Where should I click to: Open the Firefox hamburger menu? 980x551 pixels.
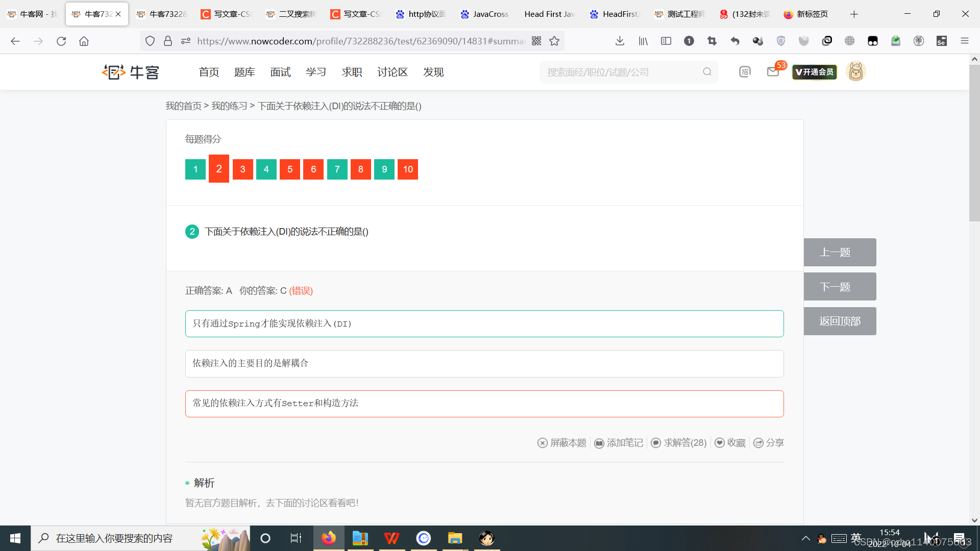965,41
